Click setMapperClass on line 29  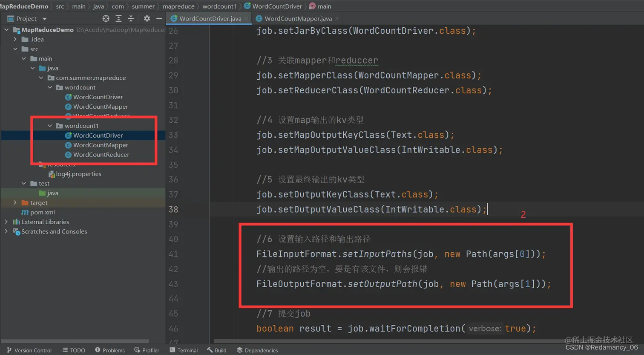316,75
